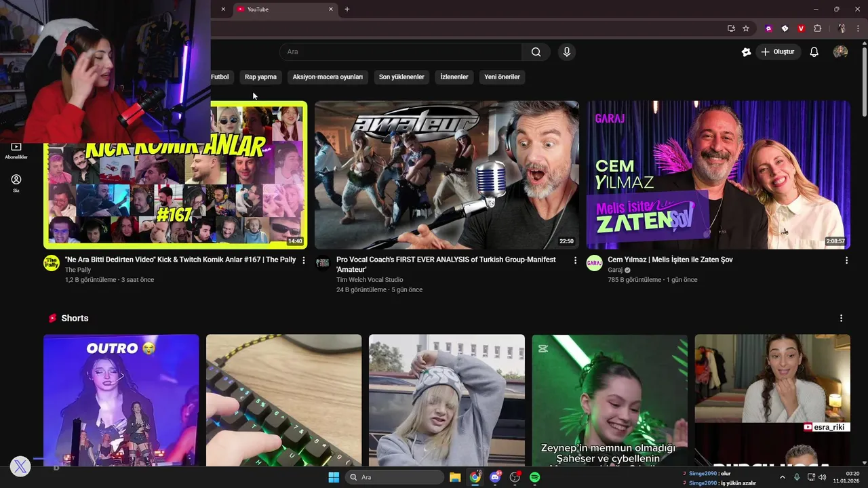This screenshot has width=868, height=488.
Task: Open the keyboard Shorts video
Action: click(x=284, y=400)
